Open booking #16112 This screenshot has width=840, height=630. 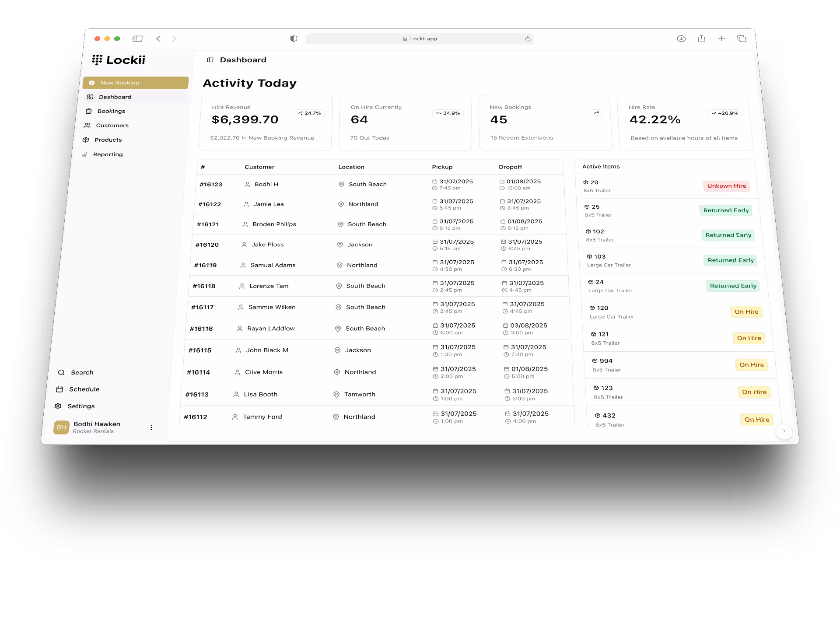pos(195,417)
